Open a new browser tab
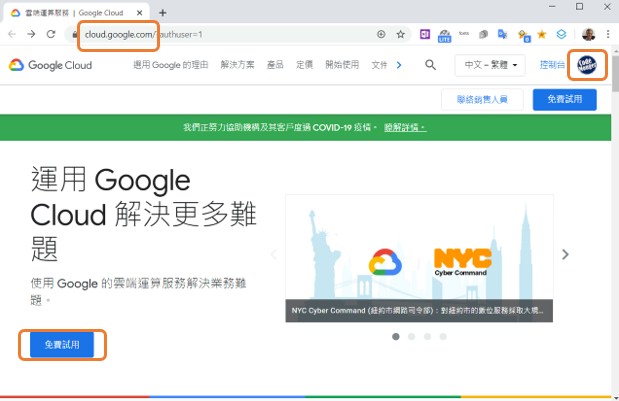The width and height of the screenshot is (619, 401). click(x=163, y=13)
